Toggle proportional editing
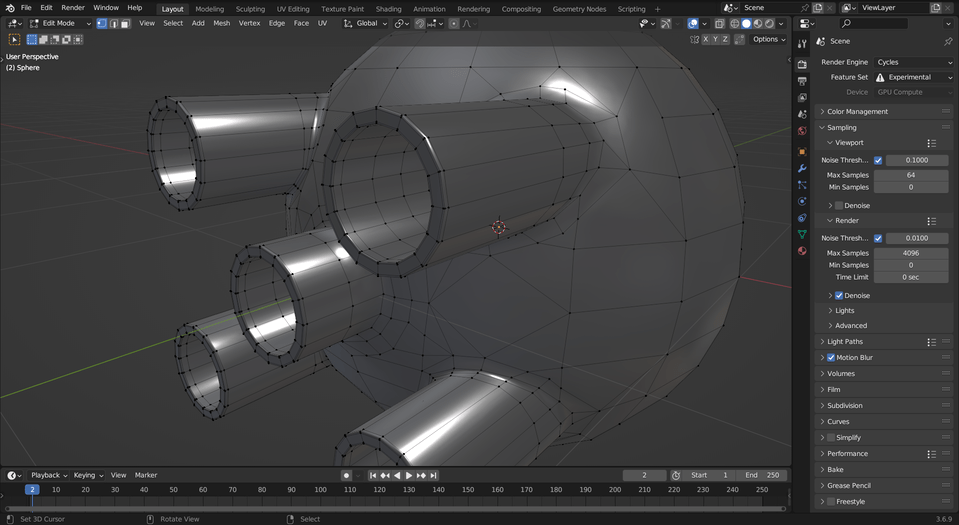 click(x=453, y=23)
